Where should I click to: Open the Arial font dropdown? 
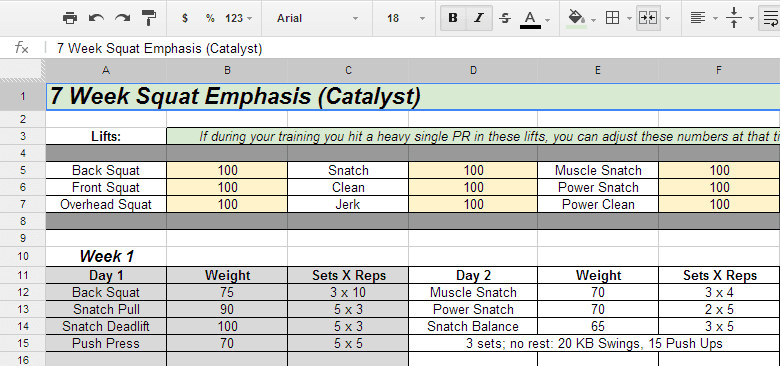point(317,18)
